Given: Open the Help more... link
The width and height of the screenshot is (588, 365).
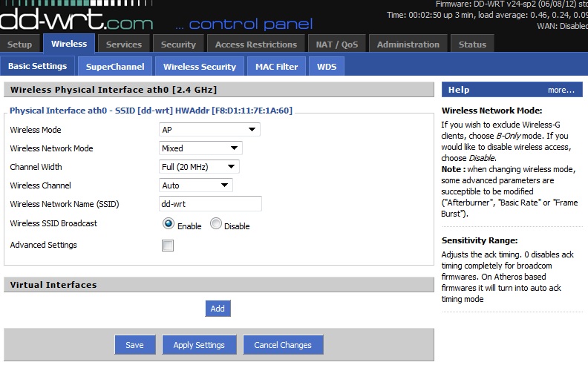Looking at the screenshot, I should click(x=561, y=90).
